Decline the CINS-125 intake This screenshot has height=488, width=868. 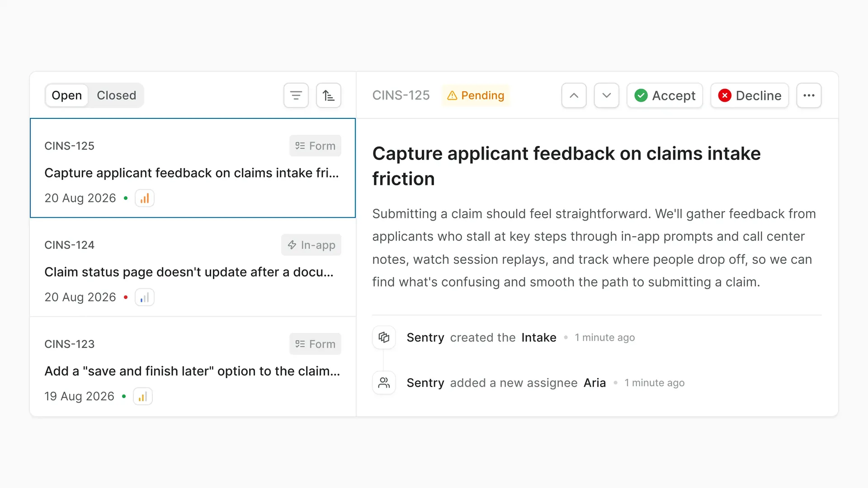click(750, 95)
